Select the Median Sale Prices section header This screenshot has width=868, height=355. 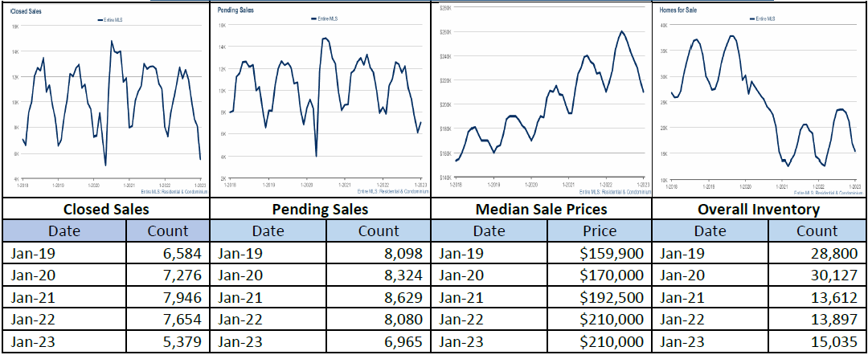point(542,209)
